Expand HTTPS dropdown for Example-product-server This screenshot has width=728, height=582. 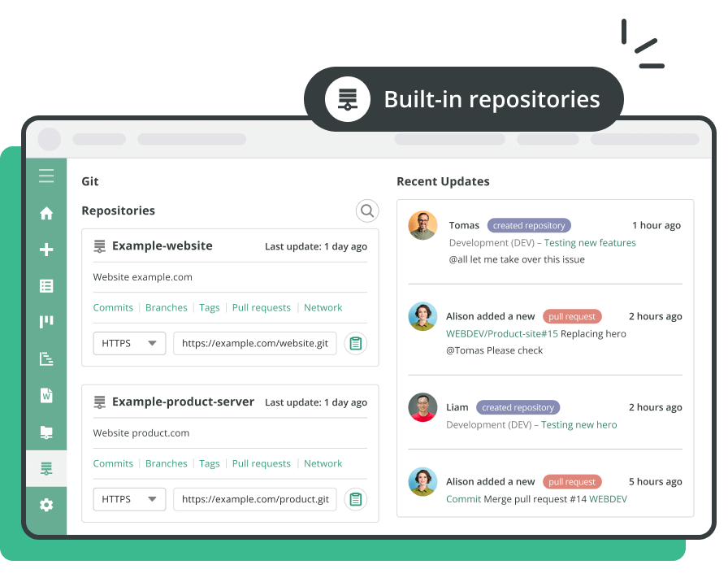pyautogui.click(x=130, y=499)
